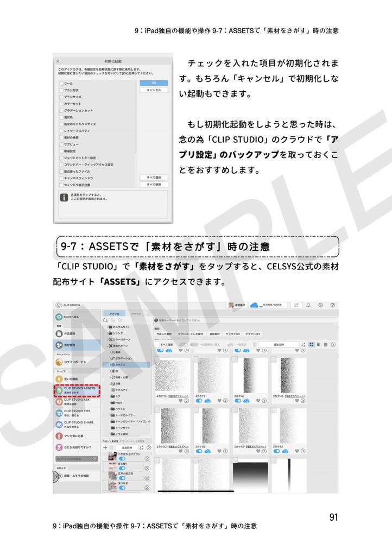The height and width of the screenshot is (556, 392).
Task: Check the ブラシ形状 checkbox
Action: (x=61, y=90)
